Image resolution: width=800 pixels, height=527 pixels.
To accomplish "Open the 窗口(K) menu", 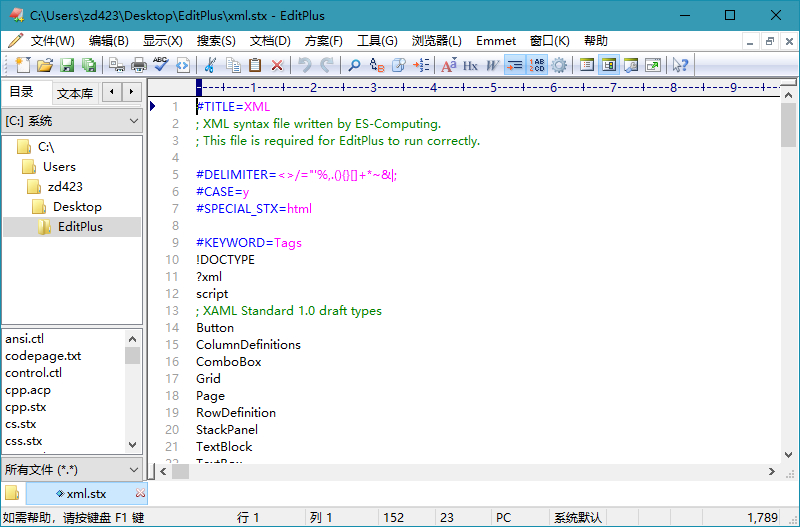I will (x=549, y=41).
